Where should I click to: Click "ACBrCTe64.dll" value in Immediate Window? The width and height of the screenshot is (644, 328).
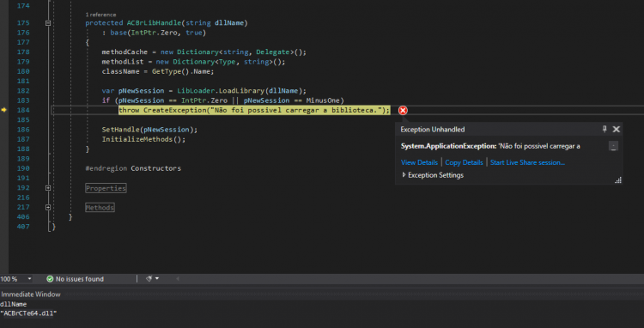[28, 313]
